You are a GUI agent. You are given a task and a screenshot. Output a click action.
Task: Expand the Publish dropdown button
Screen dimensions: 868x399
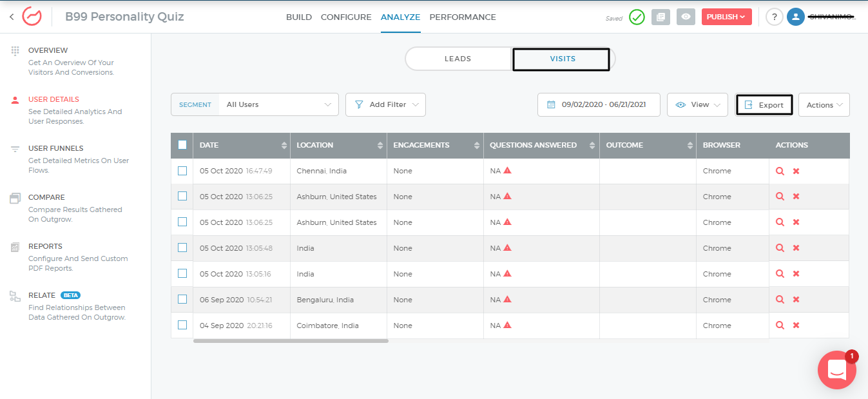727,17
